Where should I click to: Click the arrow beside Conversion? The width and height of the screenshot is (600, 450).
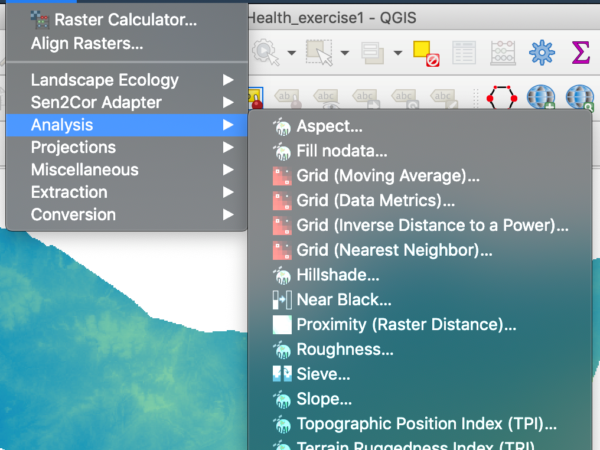[228, 215]
